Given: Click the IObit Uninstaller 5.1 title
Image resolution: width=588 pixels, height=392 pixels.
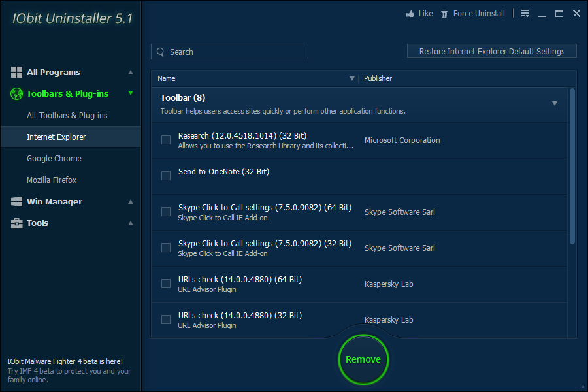Looking at the screenshot, I should point(73,18).
